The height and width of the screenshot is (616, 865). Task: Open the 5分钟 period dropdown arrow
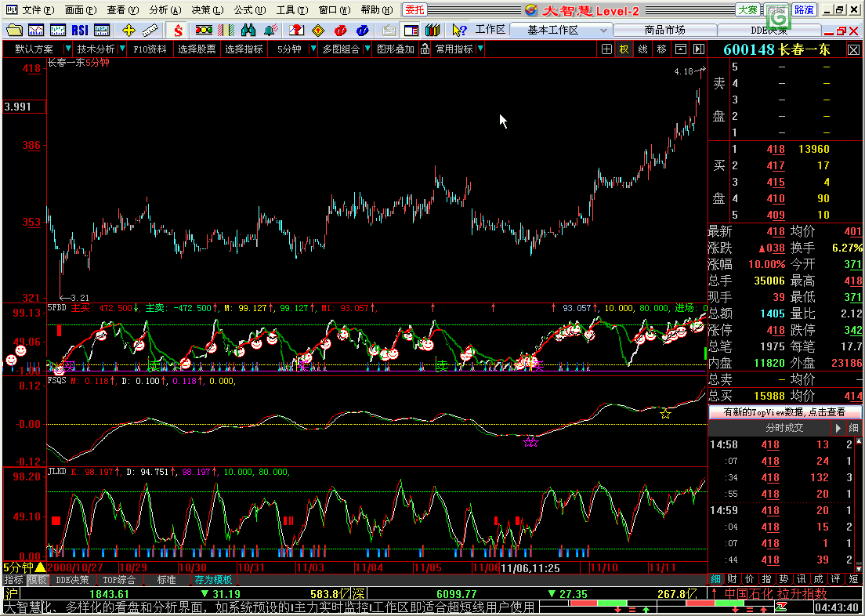pos(313,49)
